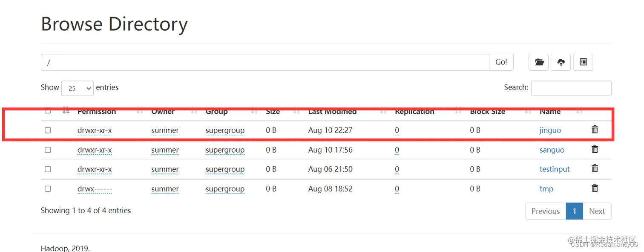Open the cut and paste list icon
This screenshot has height=252, width=644.
point(583,62)
